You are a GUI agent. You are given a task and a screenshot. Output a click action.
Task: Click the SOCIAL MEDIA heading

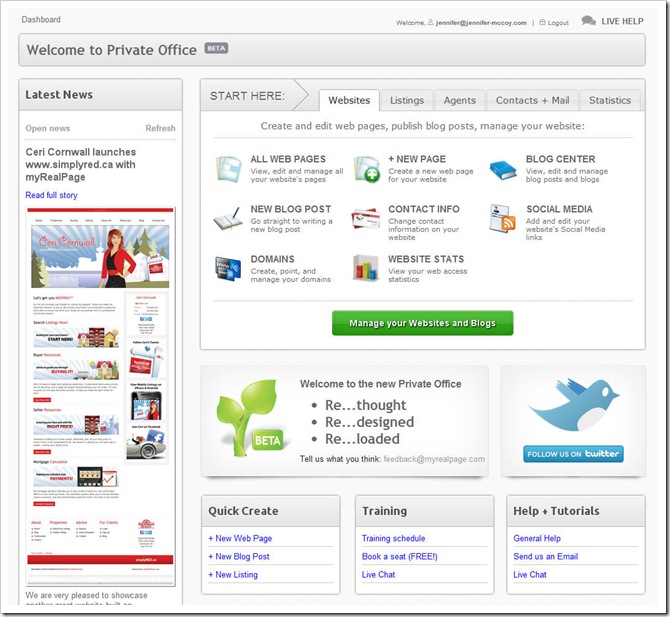point(559,209)
